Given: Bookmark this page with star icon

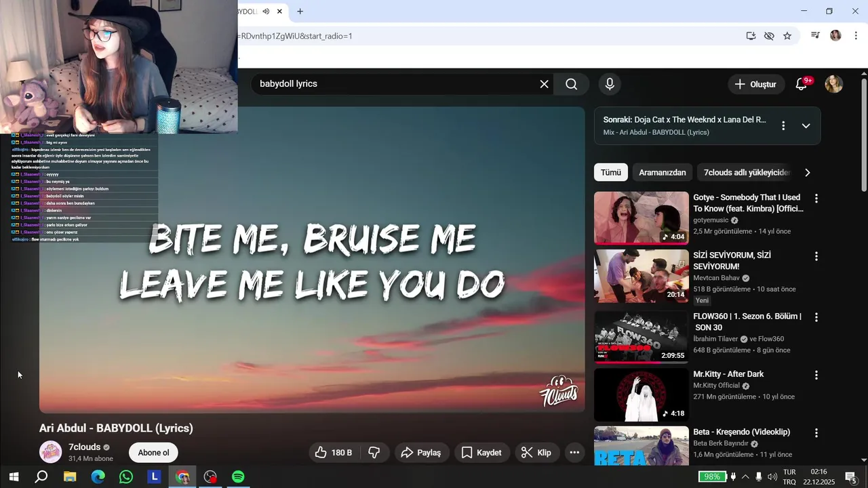Looking at the screenshot, I should pyautogui.click(x=787, y=36).
